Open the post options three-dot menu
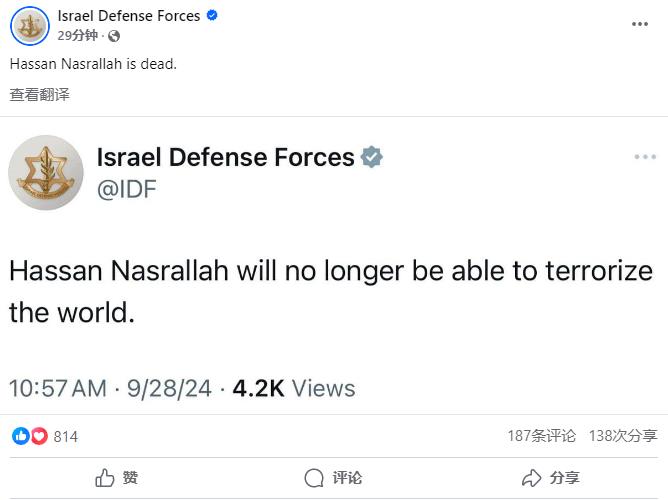The width and height of the screenshot is (668, 500). coord(639,24)
